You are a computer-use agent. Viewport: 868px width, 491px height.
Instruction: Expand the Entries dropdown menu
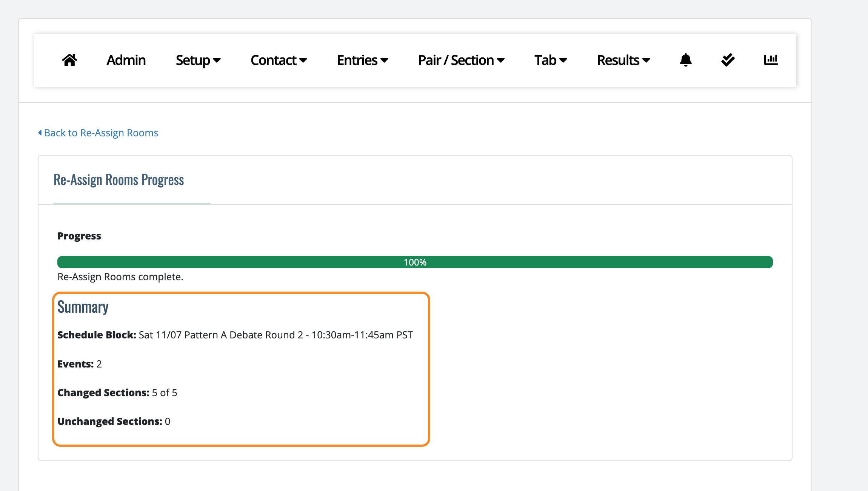[363, 60]
